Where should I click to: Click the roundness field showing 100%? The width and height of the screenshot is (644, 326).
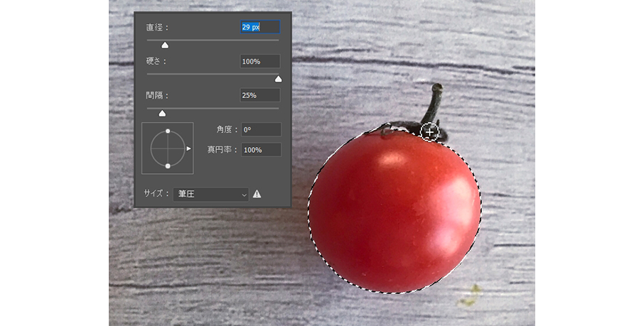tap(261, 149)
